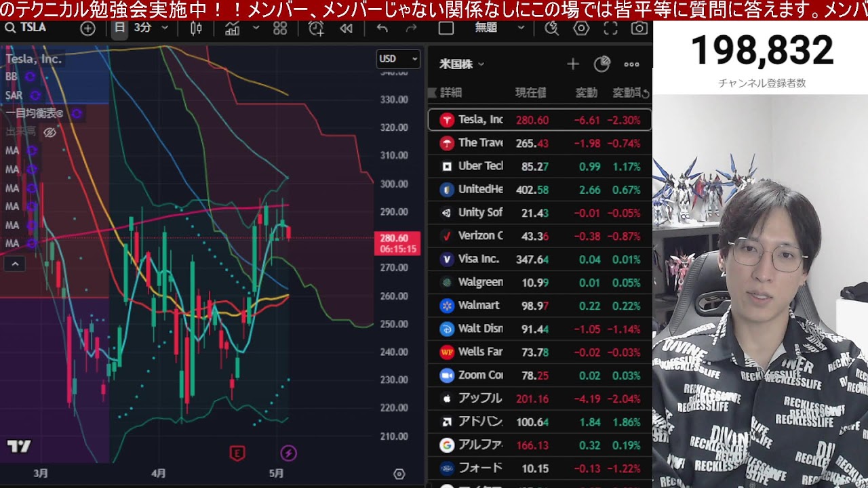The image size is (868, 488).
Task: Open the TradingView logo at chart bottom
Action: click(x=19, y=446)
